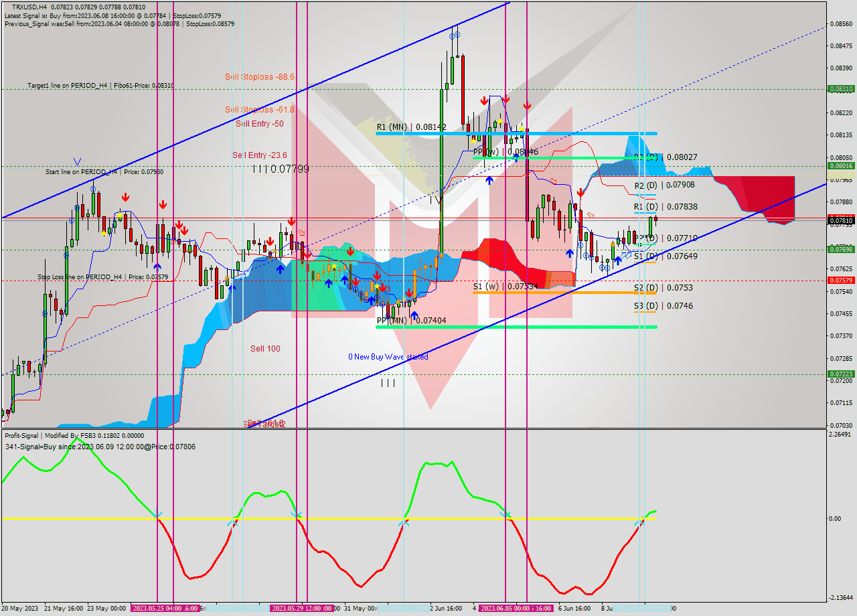Click the 'S2 (D) | 0.0753' pivot label
Viewport: 857px width, 616px height.
[664, 287]
